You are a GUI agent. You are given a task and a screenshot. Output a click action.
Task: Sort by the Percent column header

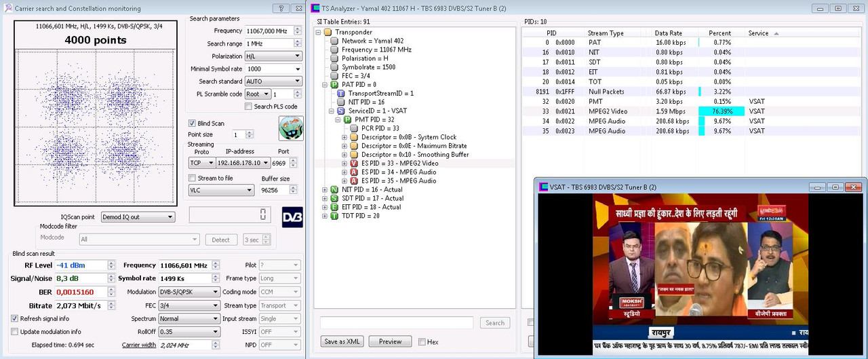point(720,33)
